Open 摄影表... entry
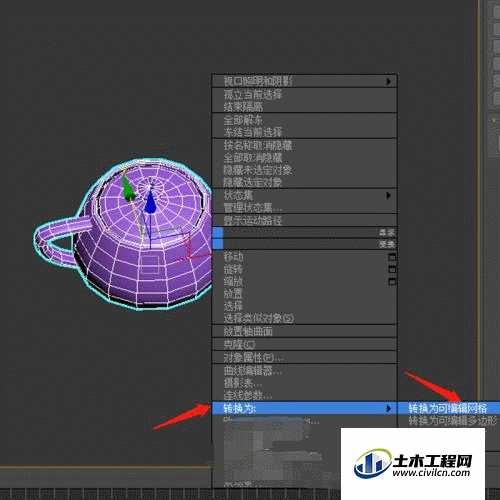Viewport: 500px width, 500px height. [x=304, y=383]
